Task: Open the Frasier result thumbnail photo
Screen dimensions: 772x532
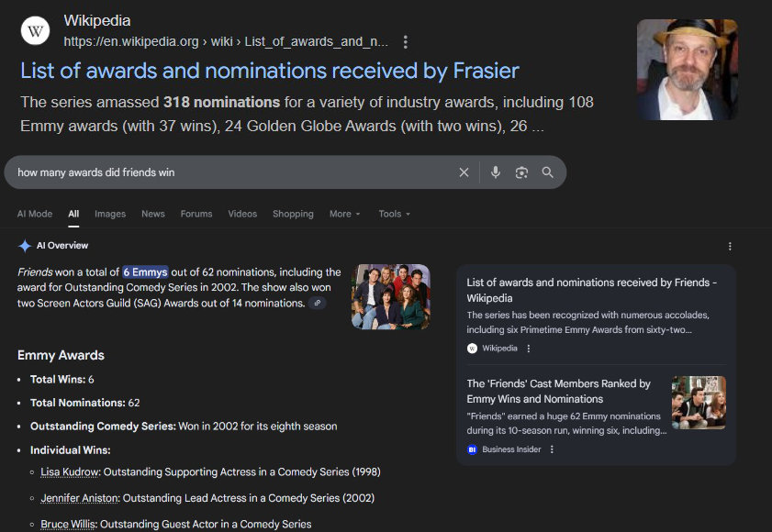Action: point(688,70)
